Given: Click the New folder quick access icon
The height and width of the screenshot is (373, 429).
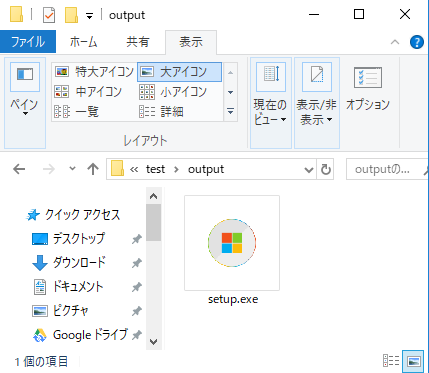Looking at the screenshot, I should (x=71, y=15).
